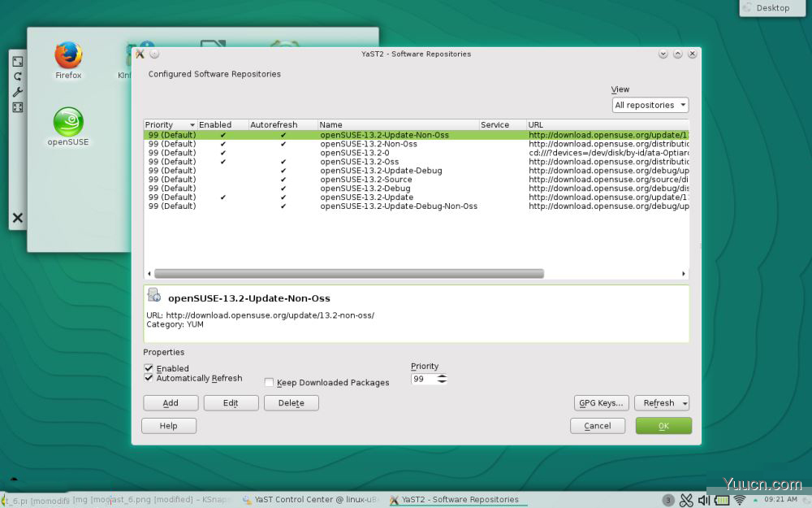The width and height of the screenshot is (812, 508).
Task: Click the wrench settings icon on folder widget
Action: click(x=18, y=92)
